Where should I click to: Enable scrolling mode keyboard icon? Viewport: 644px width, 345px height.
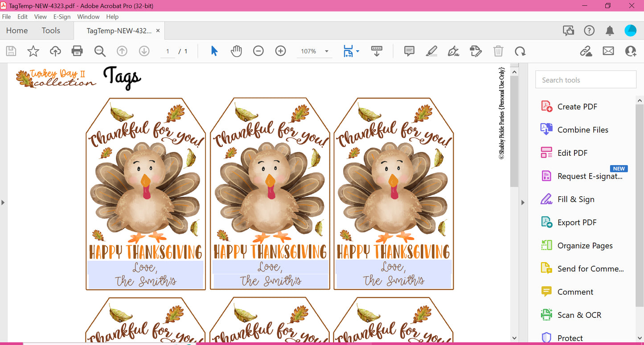click(377, 51)
